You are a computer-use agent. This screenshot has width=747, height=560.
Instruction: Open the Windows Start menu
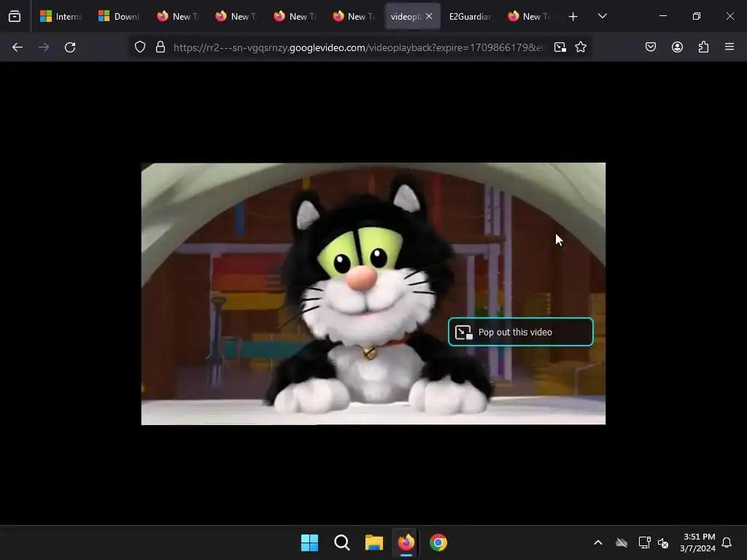click(309, 542)
